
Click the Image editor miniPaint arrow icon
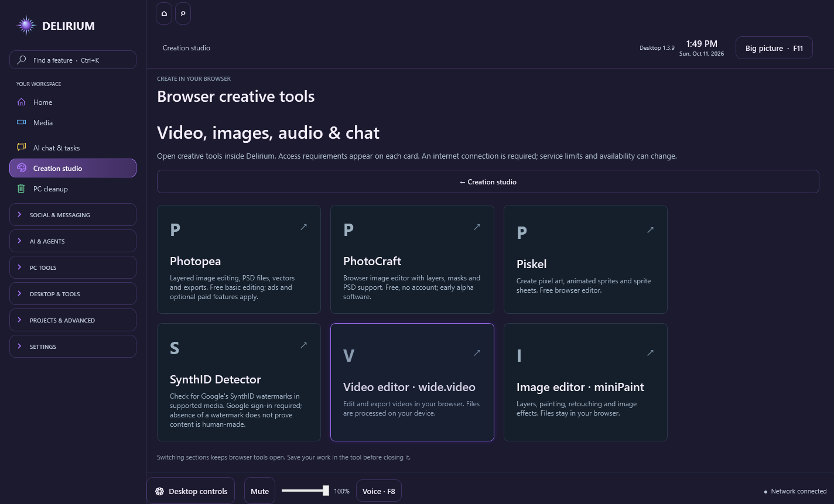coord(650,352)
